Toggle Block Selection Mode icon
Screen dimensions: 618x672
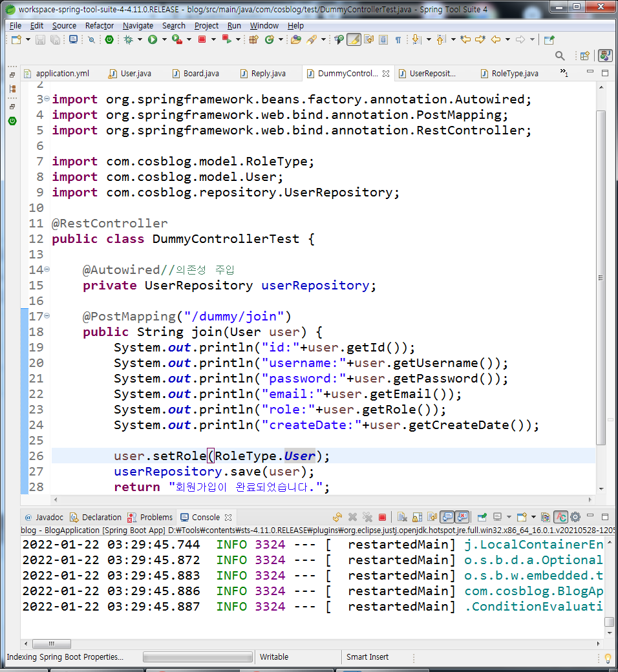[383, 40]
